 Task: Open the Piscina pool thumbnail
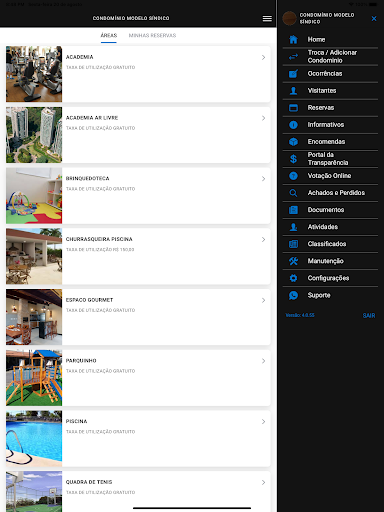(x=34, y=438)
